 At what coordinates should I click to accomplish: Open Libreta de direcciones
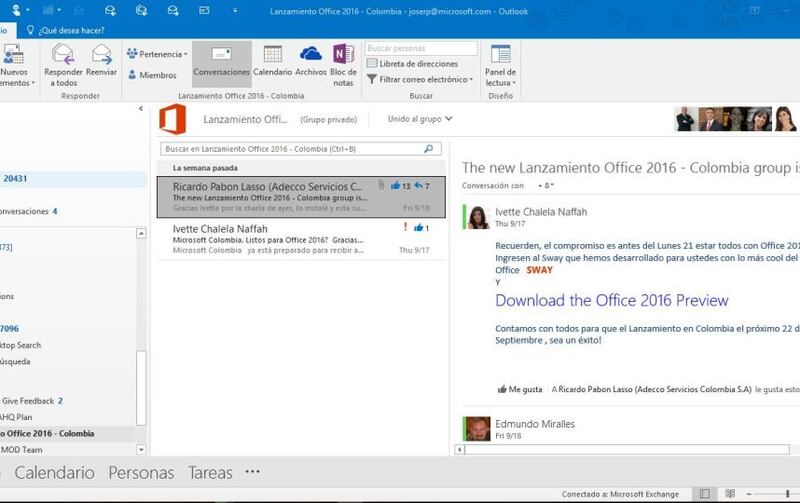pos(412,64)
